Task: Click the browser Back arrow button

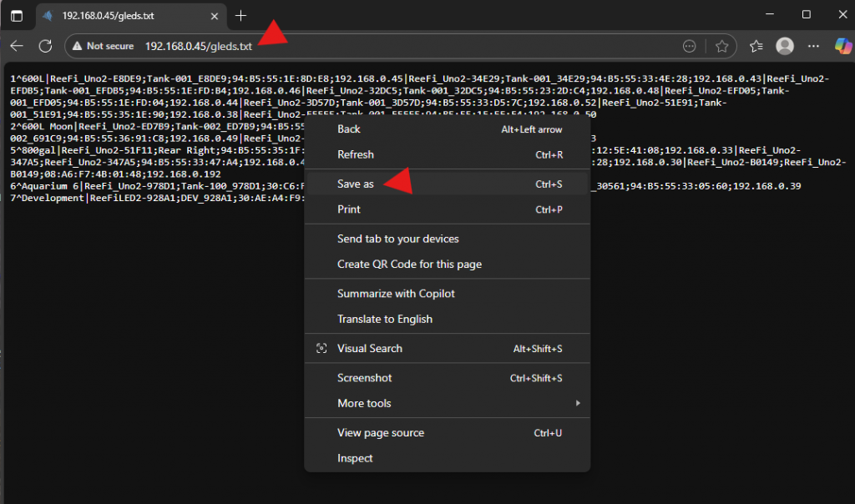Action: [x=17, y=47]
